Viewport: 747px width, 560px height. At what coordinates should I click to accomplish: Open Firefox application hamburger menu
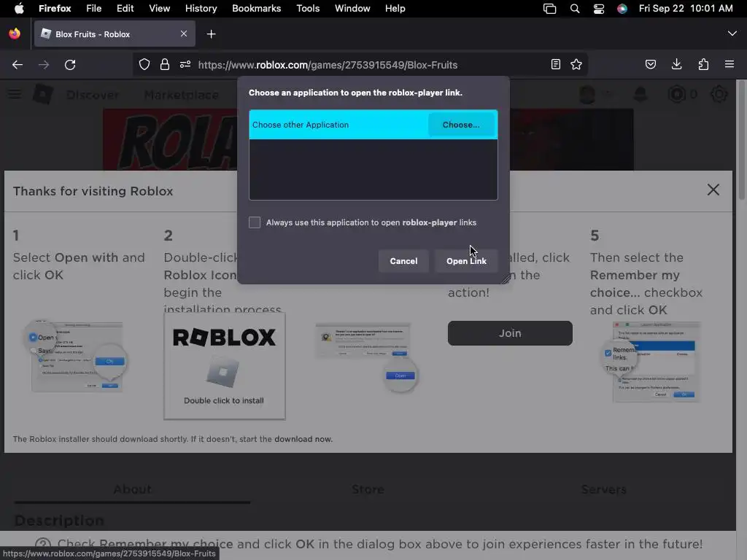[729, 64]
